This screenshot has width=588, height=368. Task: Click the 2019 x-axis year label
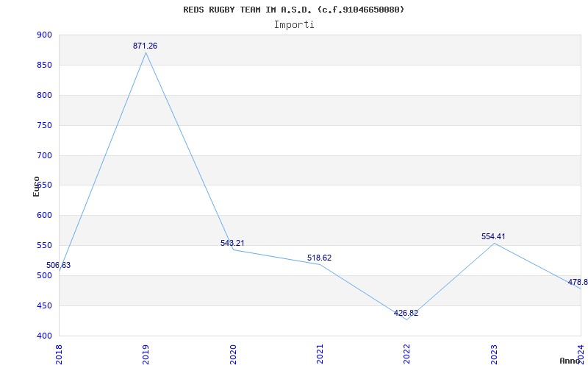click(x=146, y=354)
